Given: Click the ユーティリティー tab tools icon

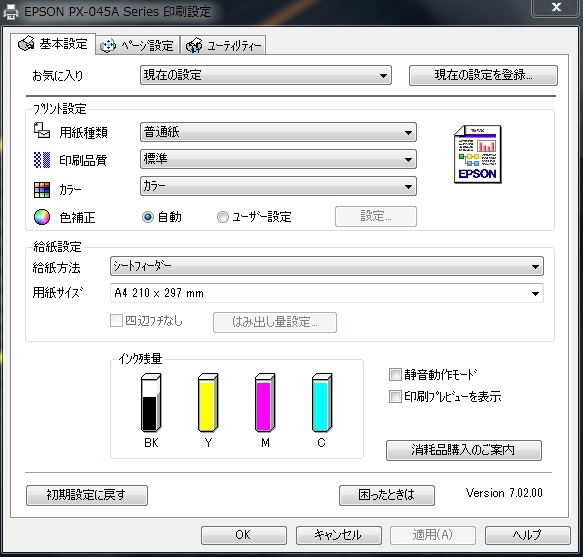Looking at the screenshot, I should click(x=194, y=46).
